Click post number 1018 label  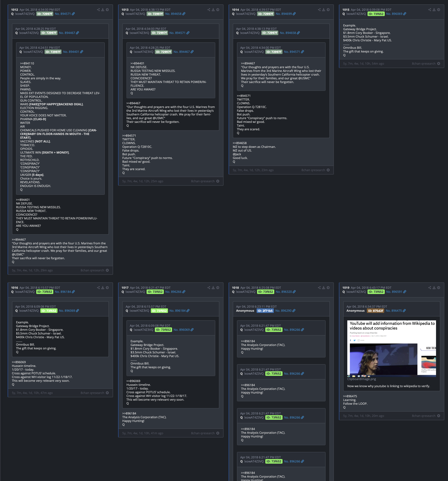(x=235, y=288)
